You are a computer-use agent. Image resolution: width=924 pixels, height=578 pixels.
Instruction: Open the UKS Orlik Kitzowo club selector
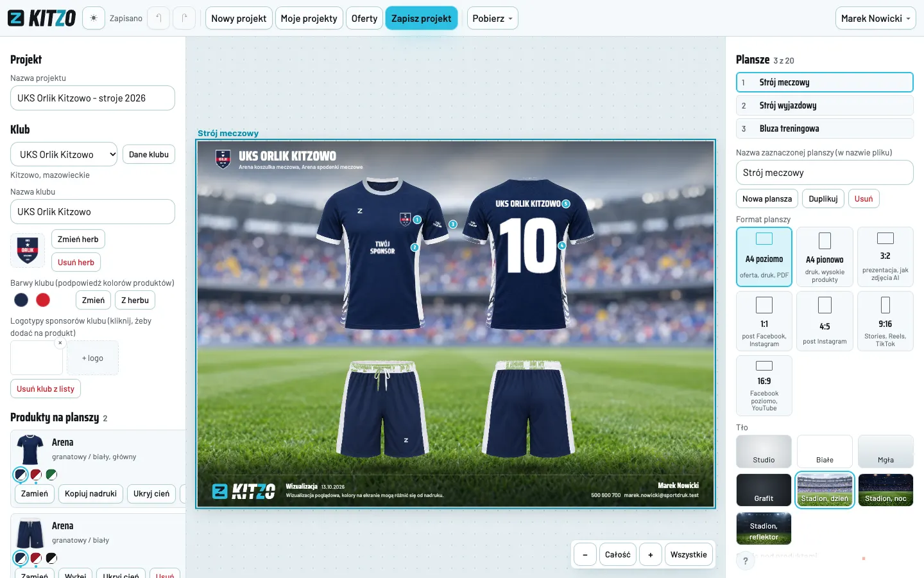tap(64, 154)
